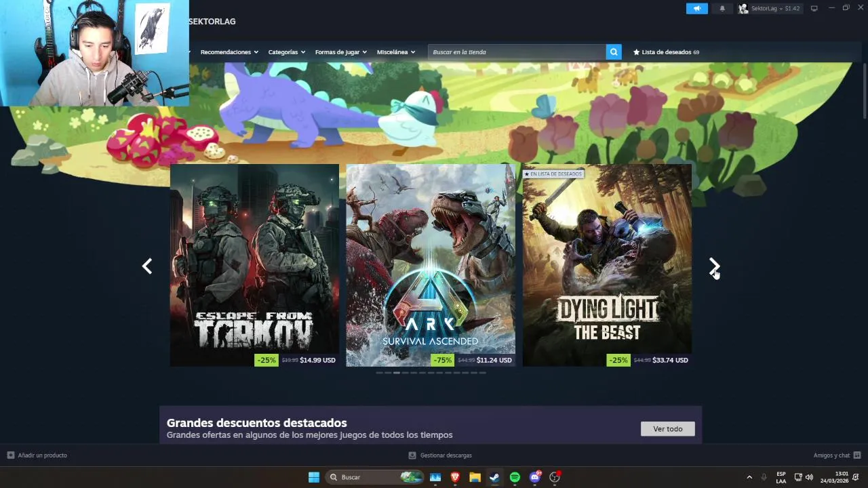Click Grandes descuentos destacados heading
868x488 pixels.
click(x=256, y=423)
